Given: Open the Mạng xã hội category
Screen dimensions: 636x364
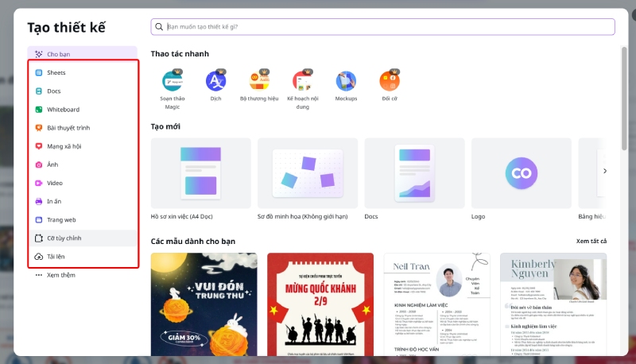Looking at the screenshot, I should 64,146.
